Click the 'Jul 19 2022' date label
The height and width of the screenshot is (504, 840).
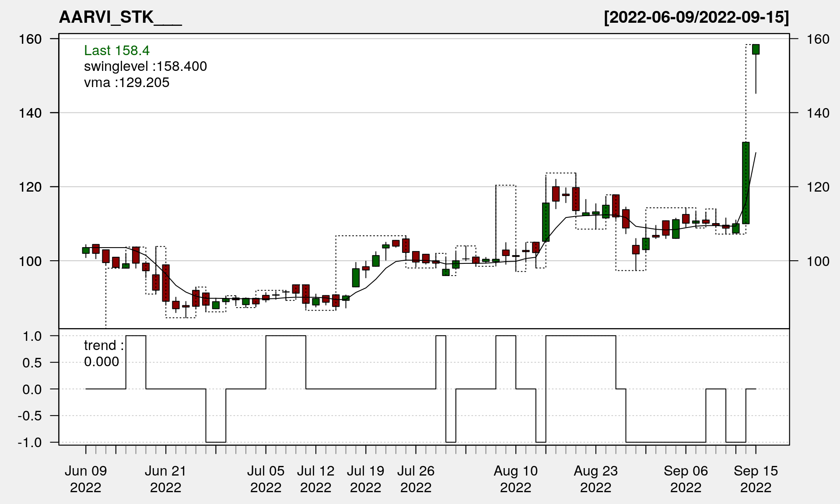pos(365,479)
